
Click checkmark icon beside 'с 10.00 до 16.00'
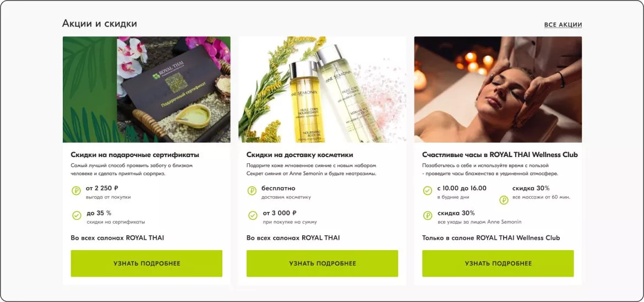[x=428, y=191]
